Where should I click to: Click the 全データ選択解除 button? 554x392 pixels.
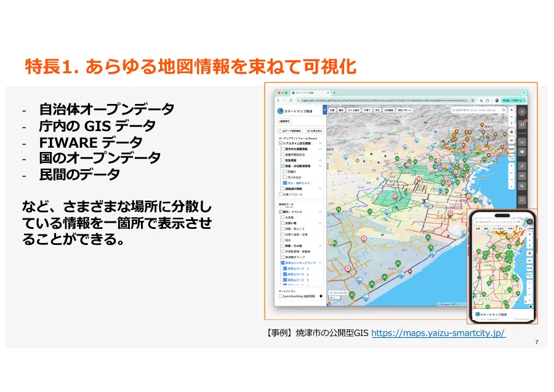click(290, 130)
